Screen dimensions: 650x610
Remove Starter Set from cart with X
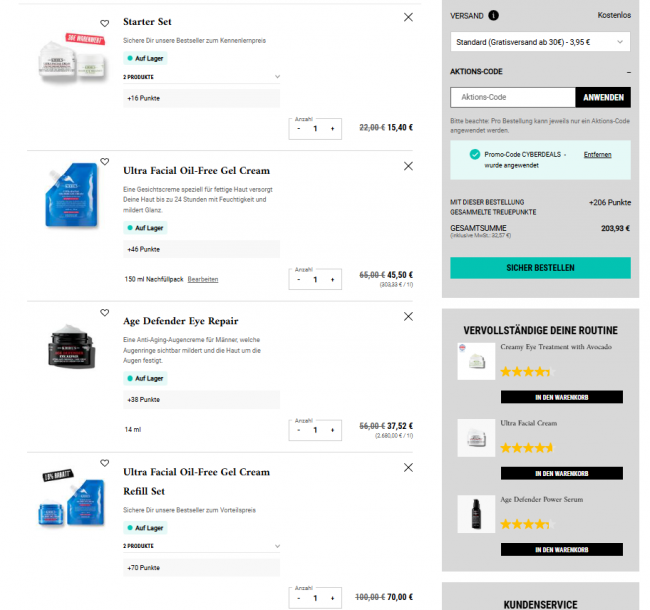408,17
